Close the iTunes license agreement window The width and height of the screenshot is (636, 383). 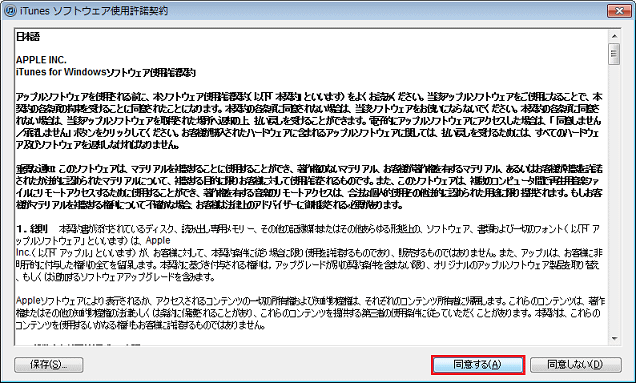pyautogui.click(x=619, y=11)
